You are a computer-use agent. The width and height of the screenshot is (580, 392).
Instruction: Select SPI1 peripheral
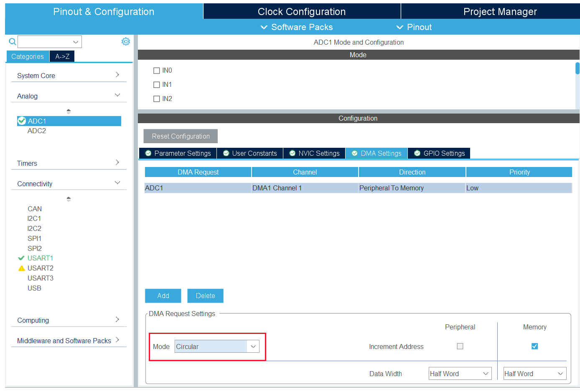34,238
